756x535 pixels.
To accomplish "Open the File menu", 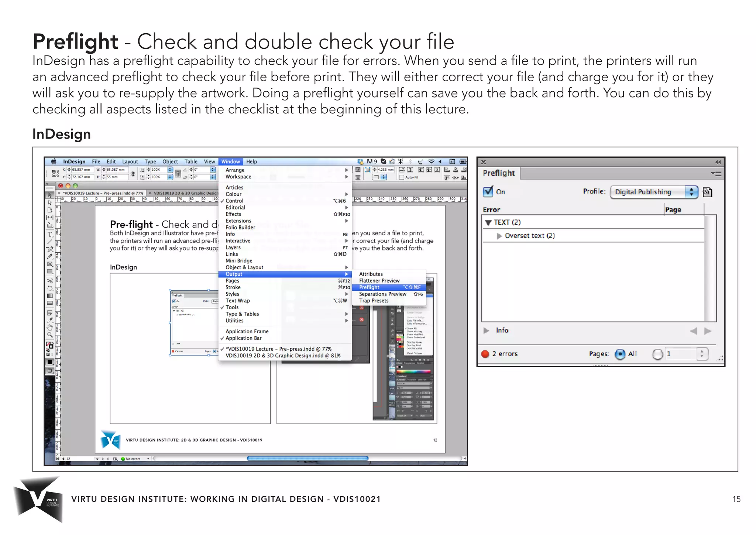I will [x=96, y=161].
